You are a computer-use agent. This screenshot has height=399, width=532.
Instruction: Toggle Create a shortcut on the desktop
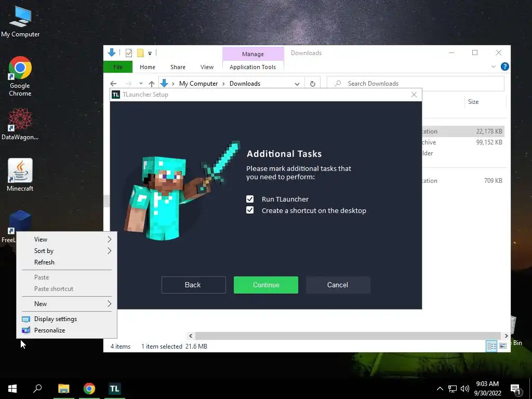[x=250, y=210]
